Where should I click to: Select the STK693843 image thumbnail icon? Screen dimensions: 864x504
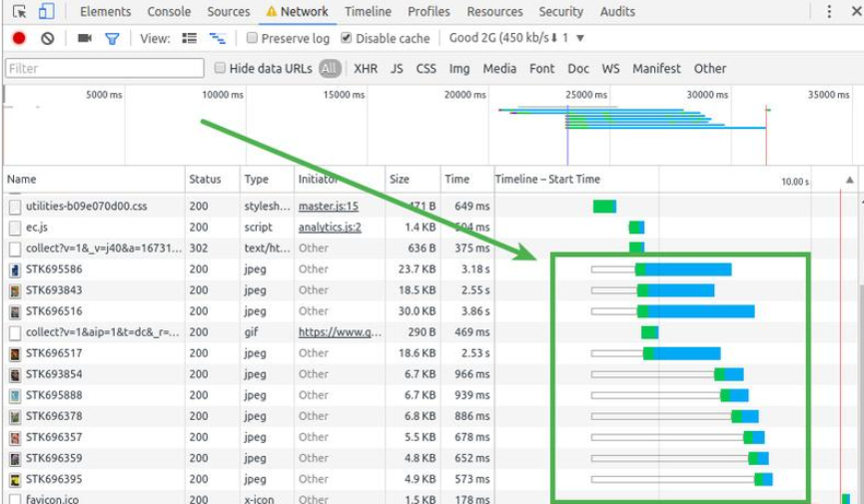[x=15, y=290]
